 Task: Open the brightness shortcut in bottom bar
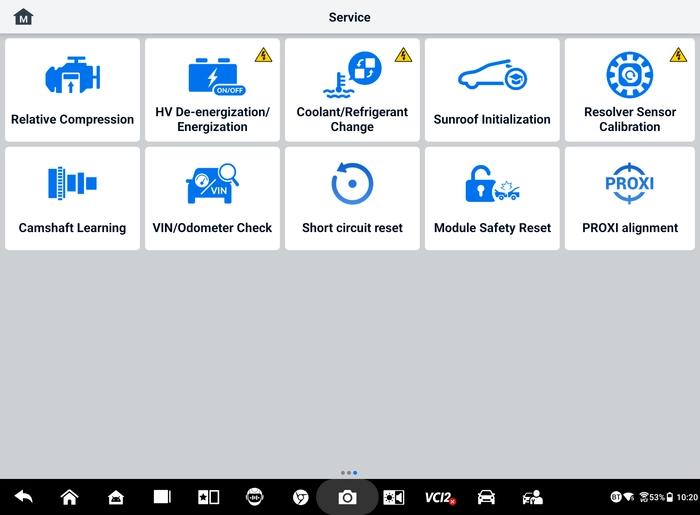394,497
